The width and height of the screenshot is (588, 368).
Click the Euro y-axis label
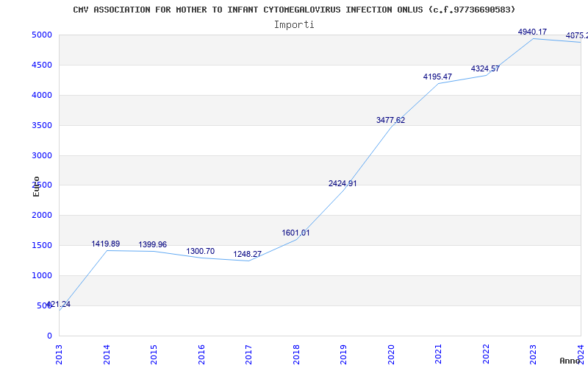click(36, 186)
